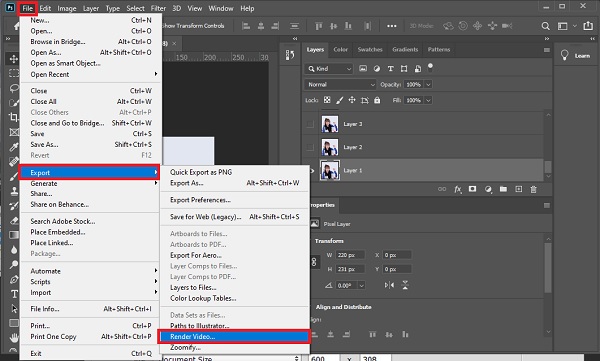The image size is (600, 361).
Task: Toggle lock image pixels brush icon
Action: point(339,100)
